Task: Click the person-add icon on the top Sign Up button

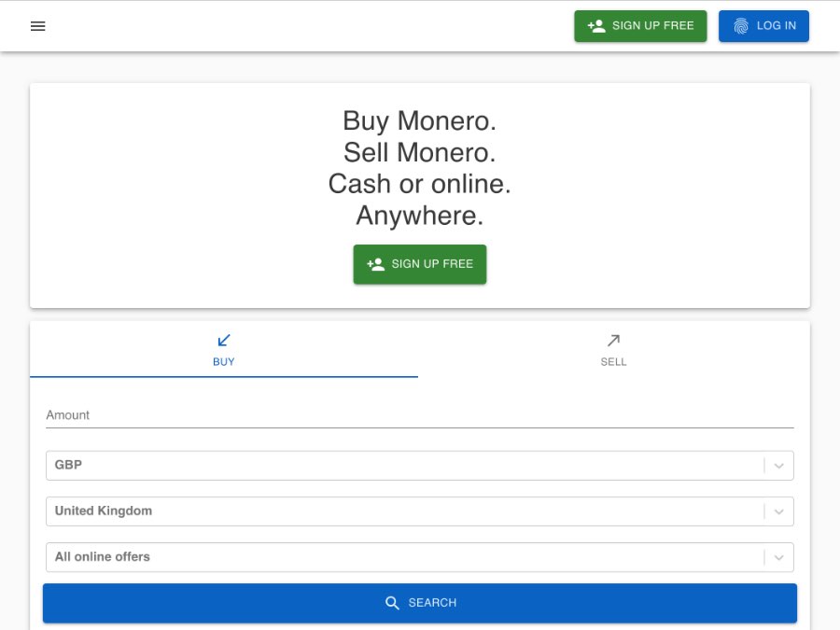Action: [x=595, y=25]
